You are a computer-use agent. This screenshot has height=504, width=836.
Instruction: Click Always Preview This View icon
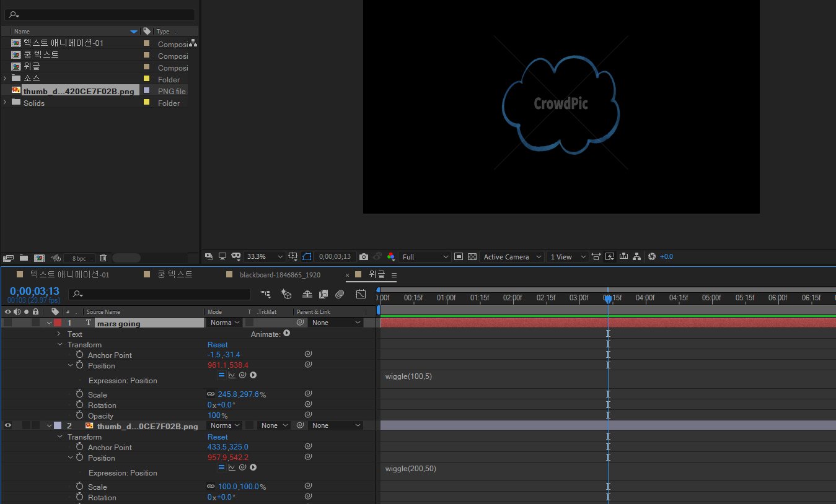[x=209, y=256]
